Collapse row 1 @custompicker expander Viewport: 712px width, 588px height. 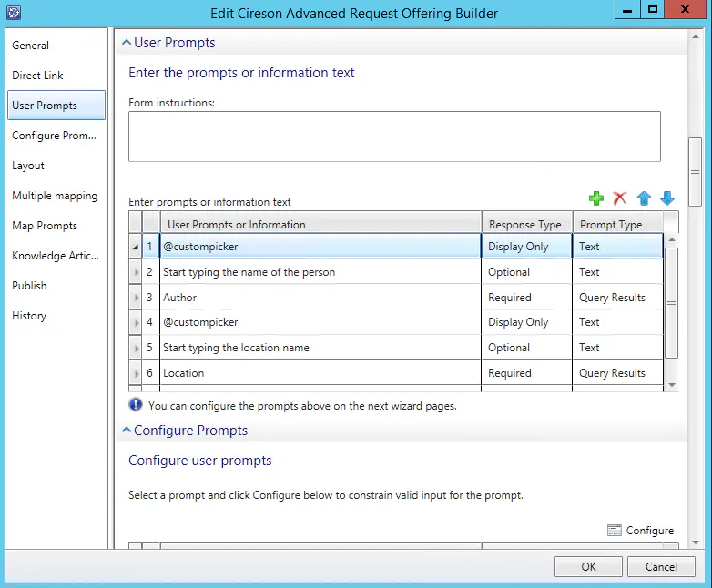(136, 247)
